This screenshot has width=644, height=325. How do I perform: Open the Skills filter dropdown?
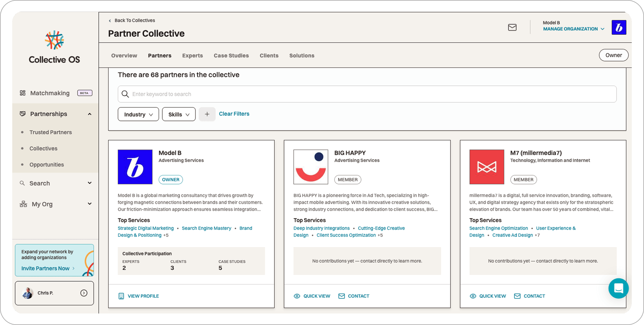[x=179, y=114]
